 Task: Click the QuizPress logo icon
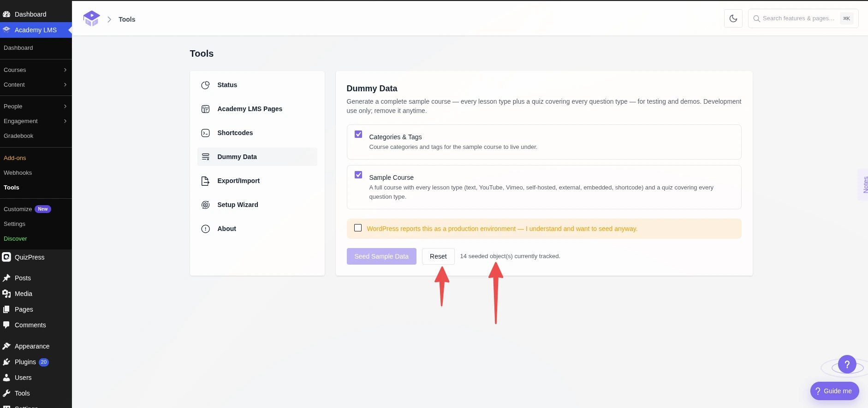click(6, 257)
